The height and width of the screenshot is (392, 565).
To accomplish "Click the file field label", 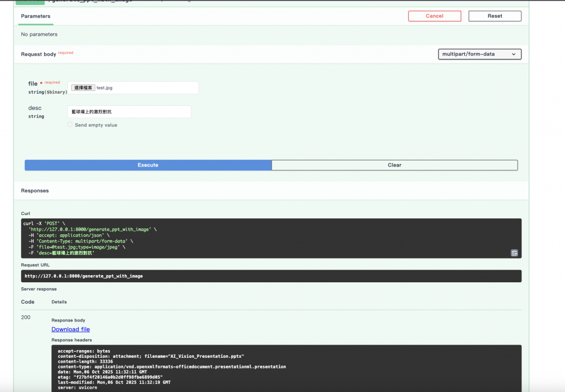I will (33, 83).
